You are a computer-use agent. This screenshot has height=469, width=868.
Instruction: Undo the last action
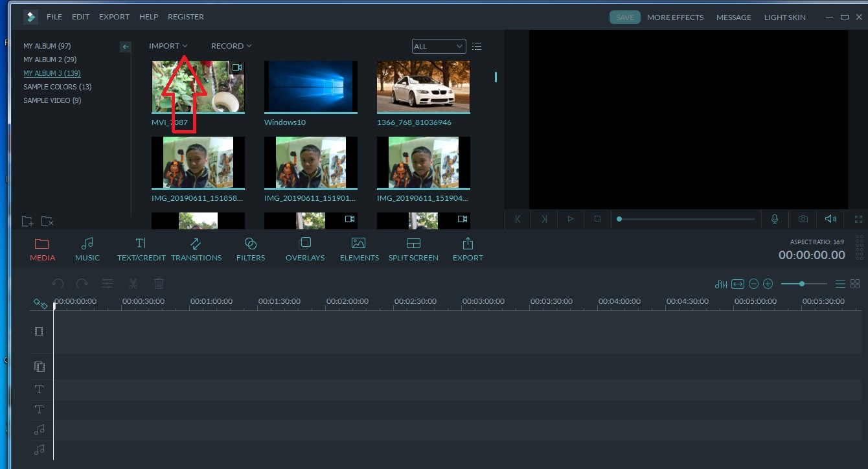point(58,283)
